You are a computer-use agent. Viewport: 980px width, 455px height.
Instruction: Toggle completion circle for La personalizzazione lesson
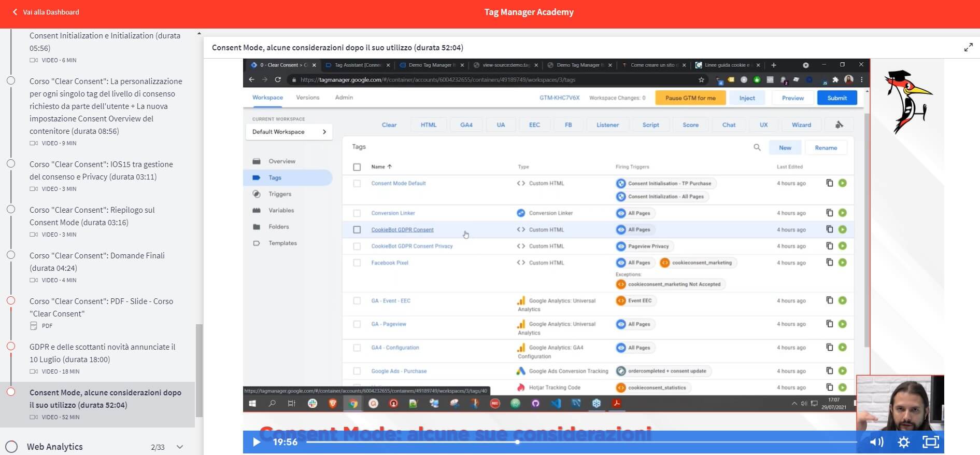pyautogui.click(x=10, y=80)
